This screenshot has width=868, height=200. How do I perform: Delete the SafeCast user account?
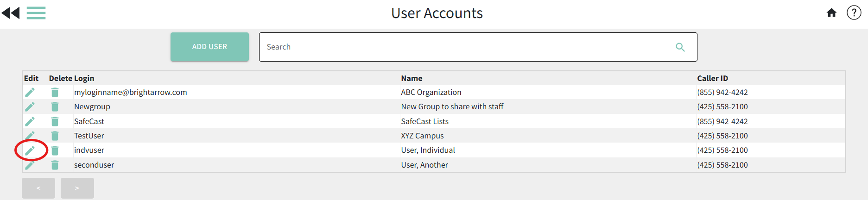coord(55,122)
